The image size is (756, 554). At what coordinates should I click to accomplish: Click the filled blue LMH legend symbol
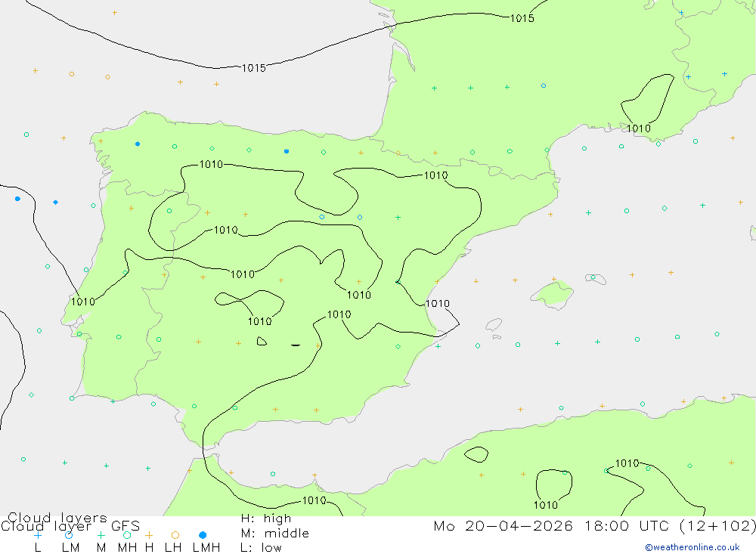click(203, 535)
